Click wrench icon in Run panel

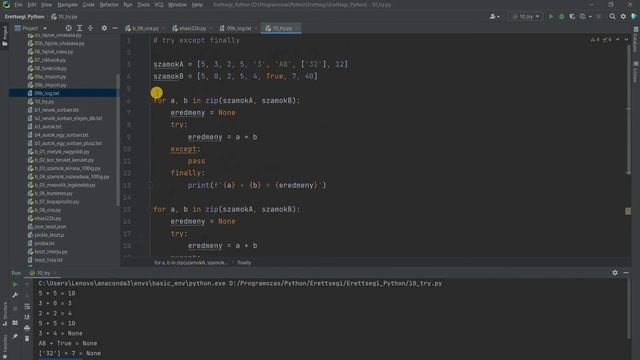coord(15,295)
